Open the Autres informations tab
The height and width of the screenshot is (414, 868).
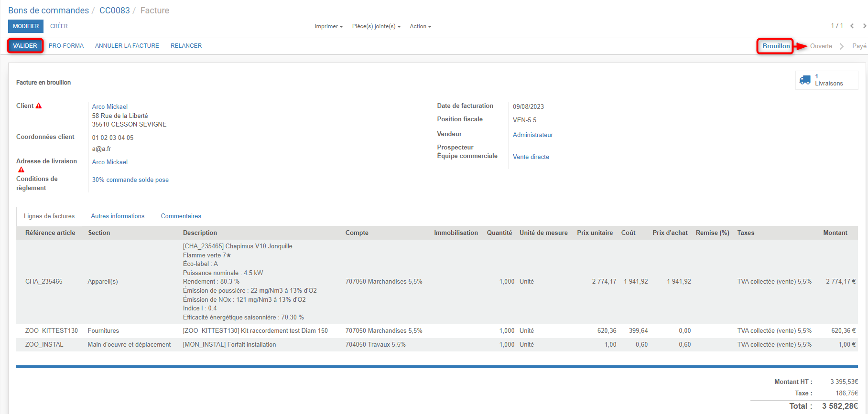(118, 216)
